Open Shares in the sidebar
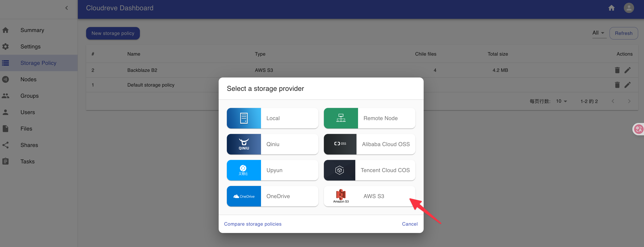This screenshot has height=247, width=644. pyautogui.click(x=39, y=145)
